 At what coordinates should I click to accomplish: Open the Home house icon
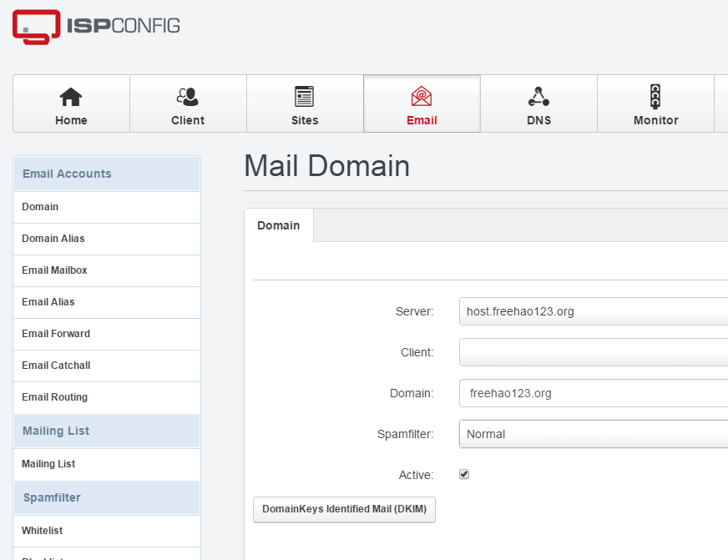(71, 97)
